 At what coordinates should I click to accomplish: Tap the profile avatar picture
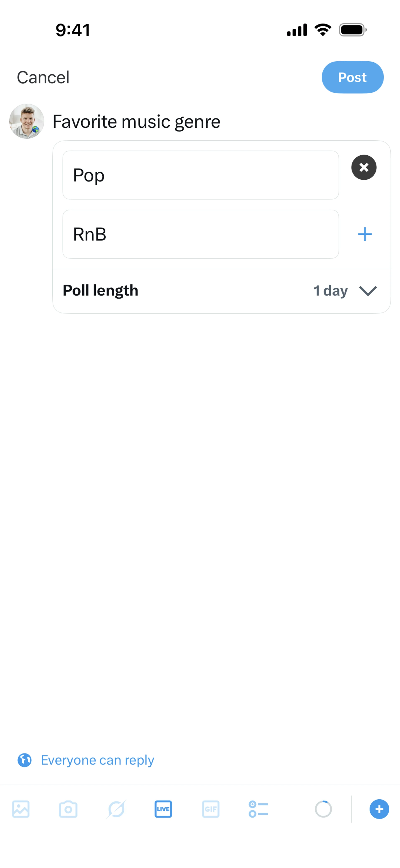pyautogui.click(x=27, y=121)
